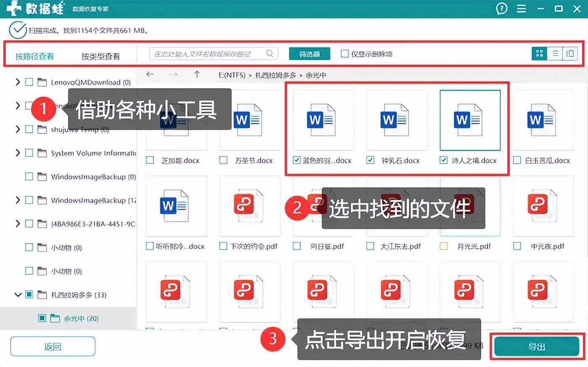Click the 扎西拉姆多多 folder icon

point(42,295)
